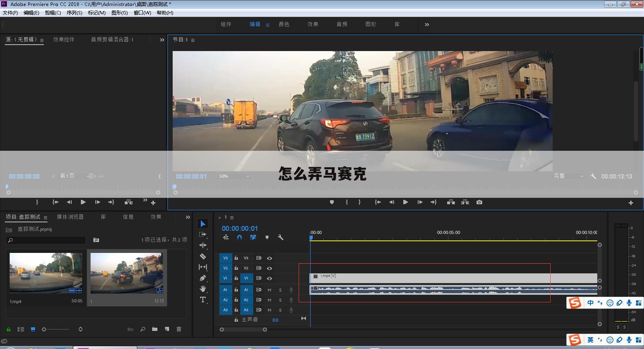Solo audio track A2

(x=280, y=300)
